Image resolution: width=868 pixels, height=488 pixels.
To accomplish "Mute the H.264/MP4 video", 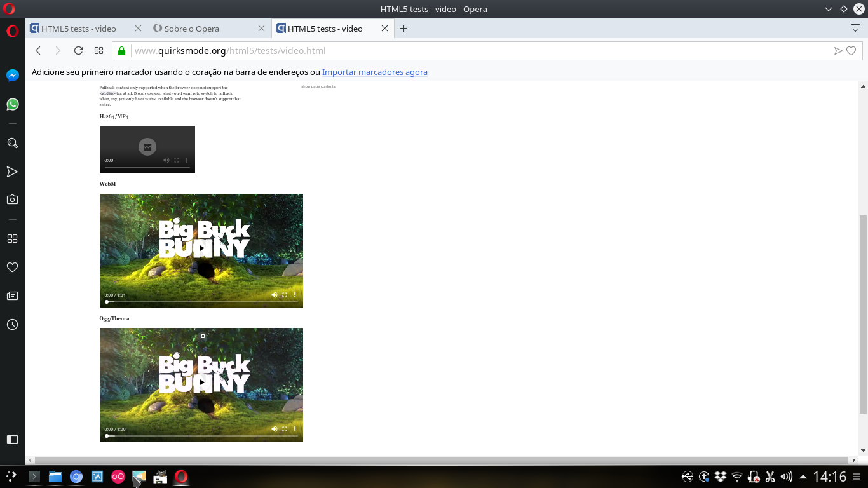I will click(166, 160).
